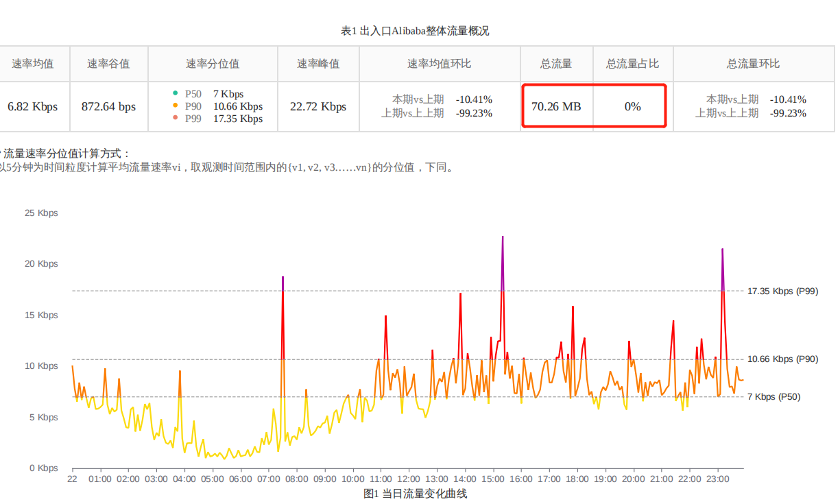Image resolution: width=840 pixels, height=504 pixels.
Task: Select the 速率谷值 column header
Action: pos(108,64)
